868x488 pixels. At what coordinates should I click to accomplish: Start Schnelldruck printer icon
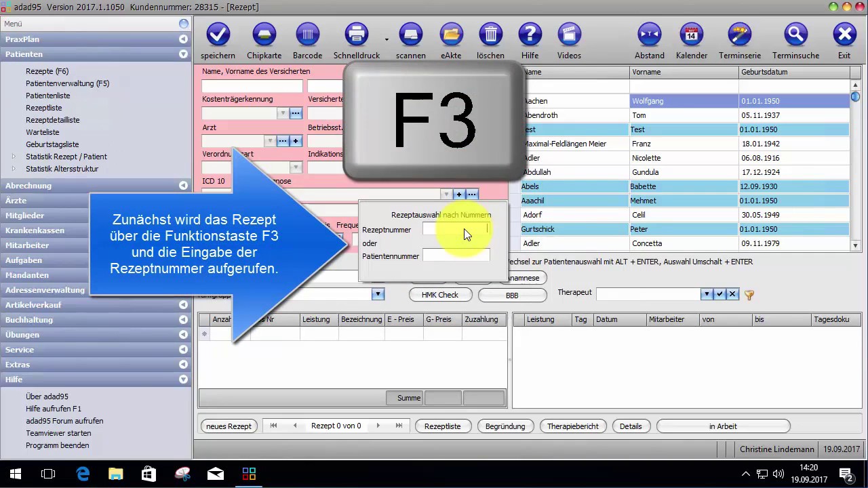click(x=356, y=35)
